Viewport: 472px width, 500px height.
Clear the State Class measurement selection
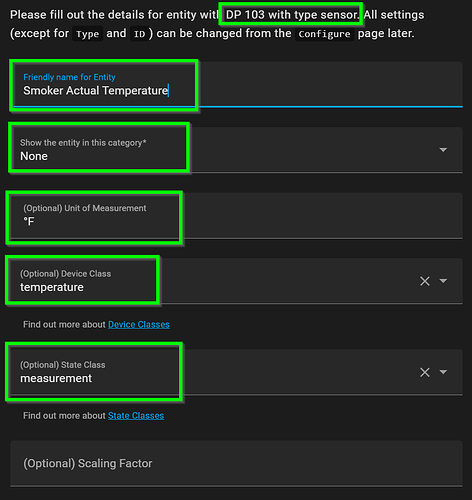tap(425, 372)
